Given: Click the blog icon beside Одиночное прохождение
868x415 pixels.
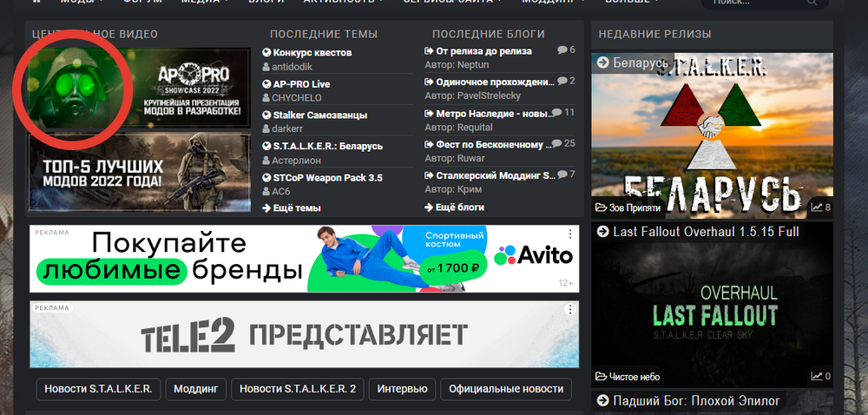Looking at the screenshot, I should click(429, 82).
